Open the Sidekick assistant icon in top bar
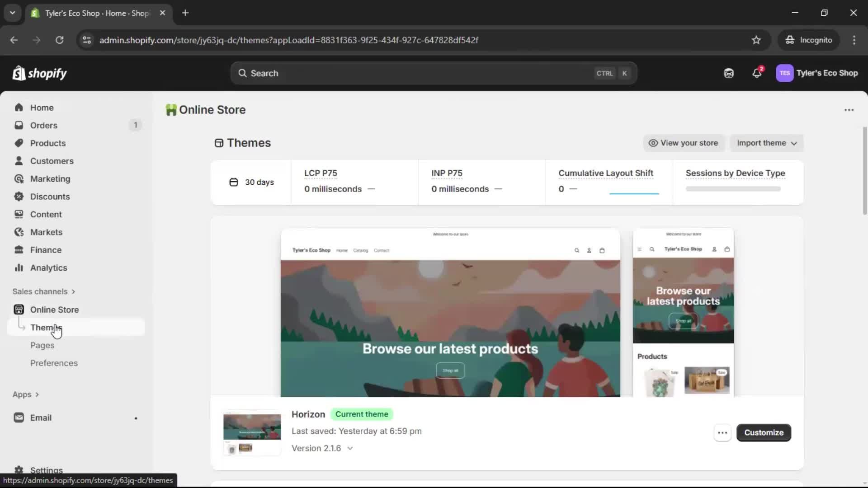 (x=729, y=73)
